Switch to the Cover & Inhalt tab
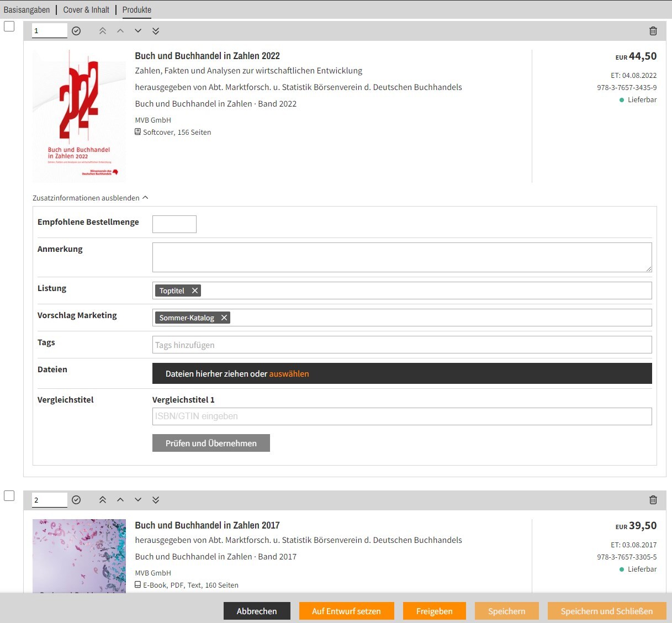 click(86, 10)
